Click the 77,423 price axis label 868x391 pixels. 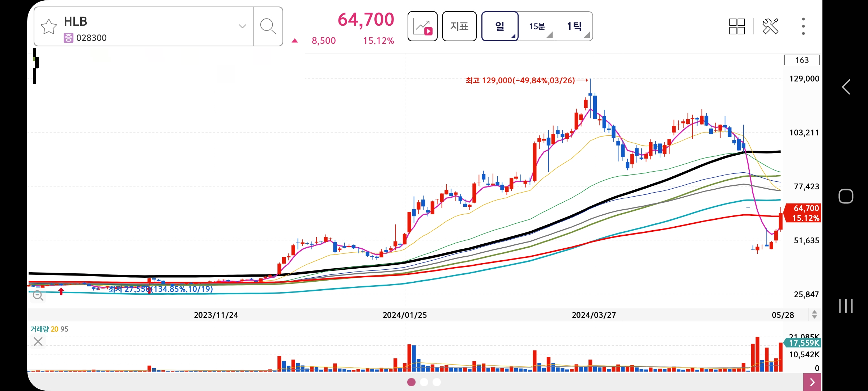pos(806,186)
